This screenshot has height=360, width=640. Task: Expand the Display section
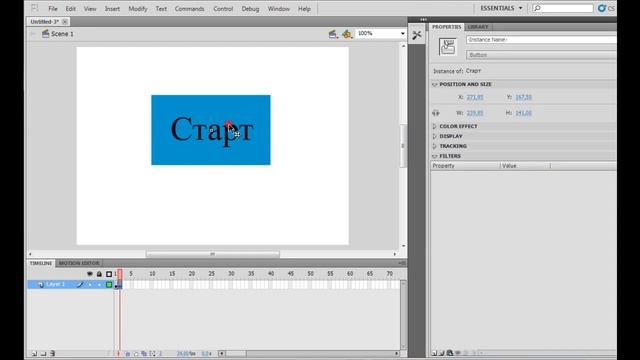tap(434, 136)
